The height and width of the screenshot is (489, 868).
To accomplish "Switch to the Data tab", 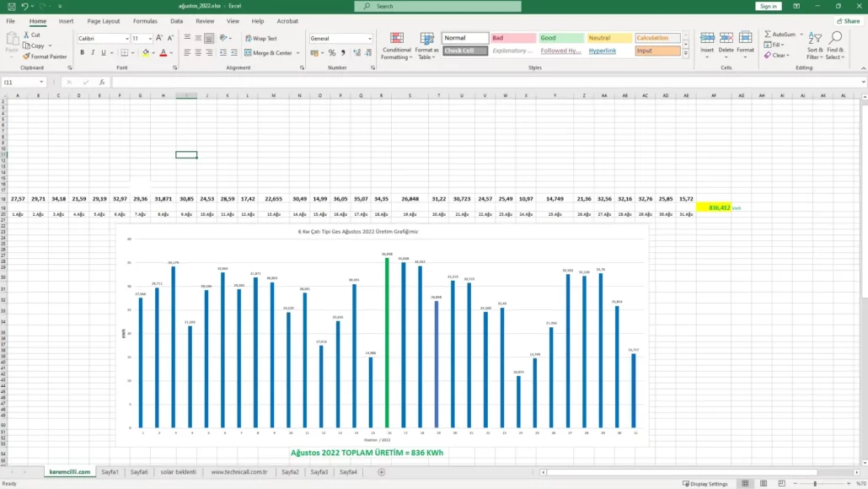I will coord(177,21).
